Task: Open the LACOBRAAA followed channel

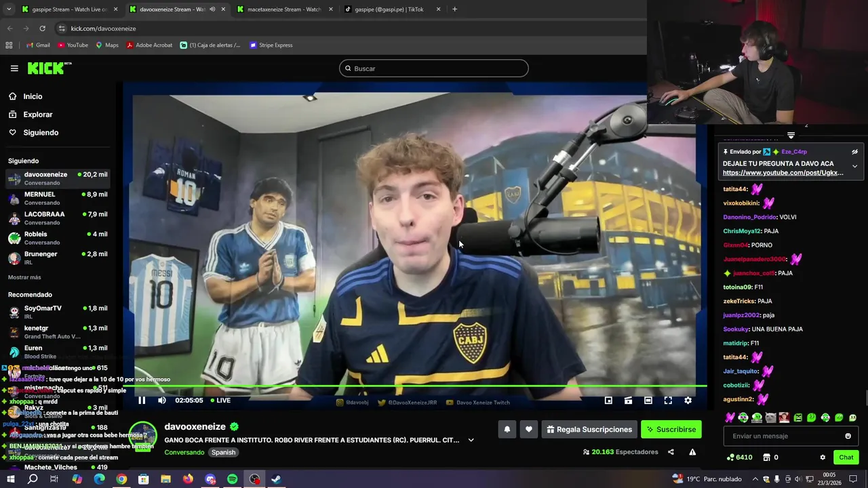Action: [58, 218]
